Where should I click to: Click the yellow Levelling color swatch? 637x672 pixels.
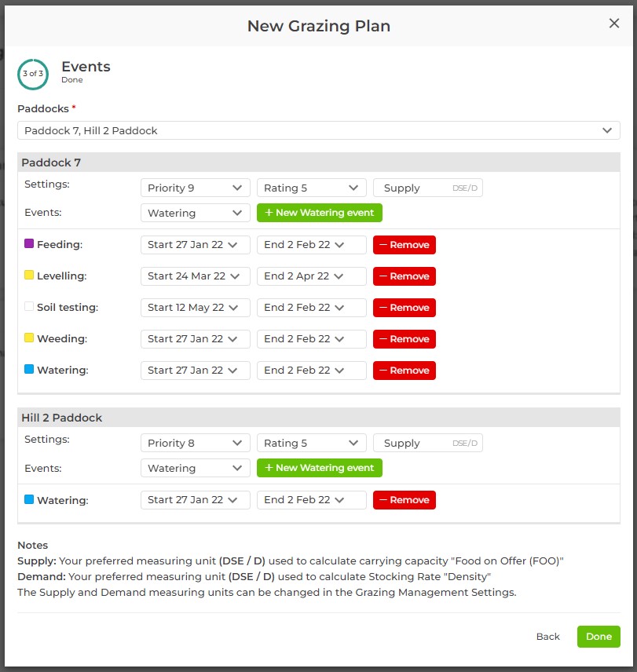[x=29, y=276]
